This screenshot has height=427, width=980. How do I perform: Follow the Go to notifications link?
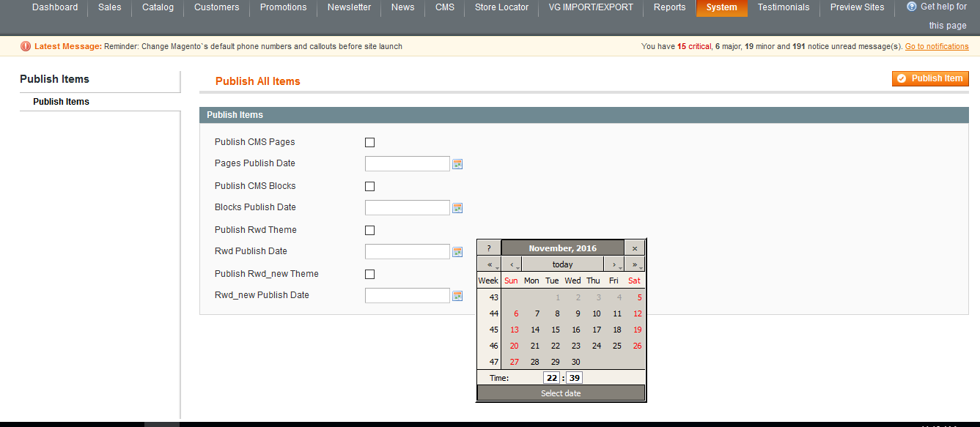(937, 46)
